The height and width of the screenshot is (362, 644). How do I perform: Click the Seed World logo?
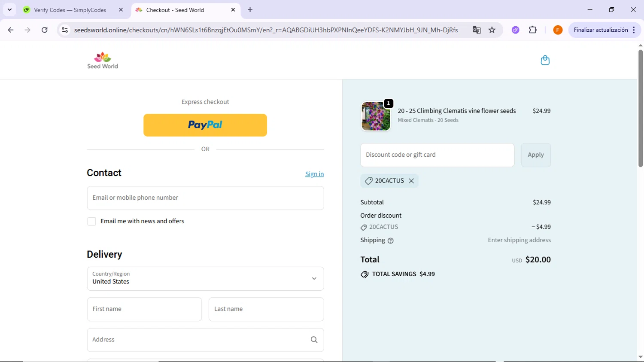(103, 60)
